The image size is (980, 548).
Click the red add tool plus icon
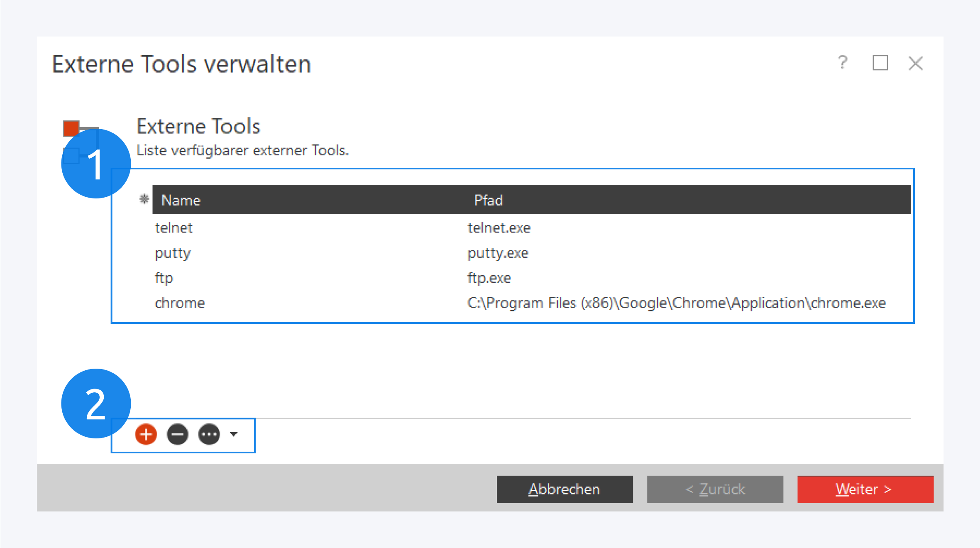pyautogui.click(x=146, y=435)
